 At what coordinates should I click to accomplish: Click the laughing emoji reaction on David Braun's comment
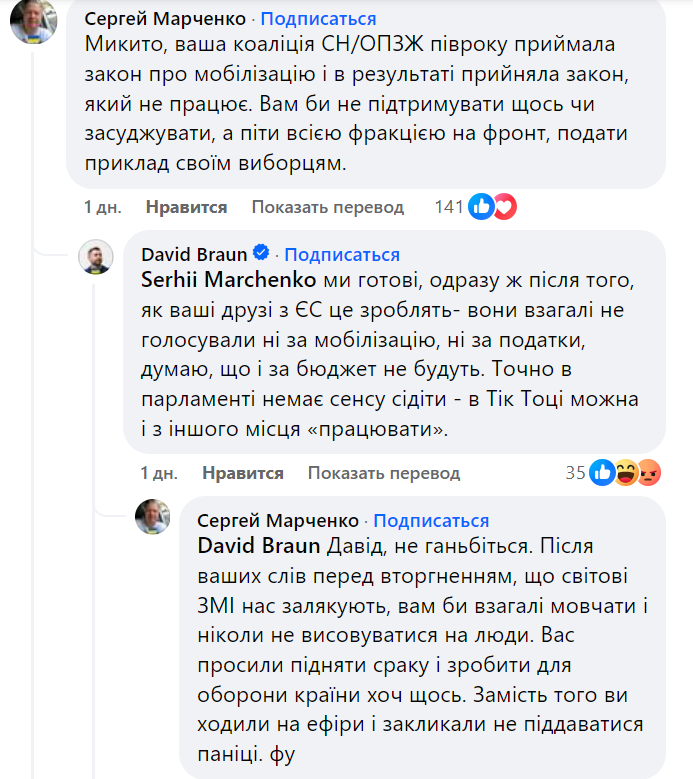point(626,473)
